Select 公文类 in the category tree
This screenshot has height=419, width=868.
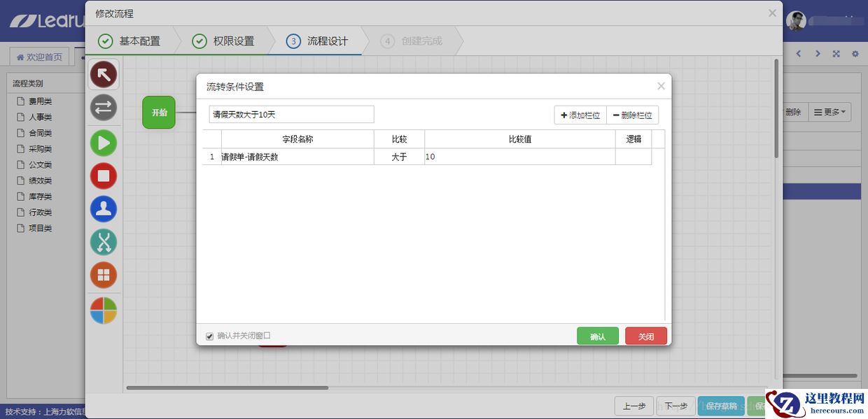pyautogui.click(x=40, y=165)
